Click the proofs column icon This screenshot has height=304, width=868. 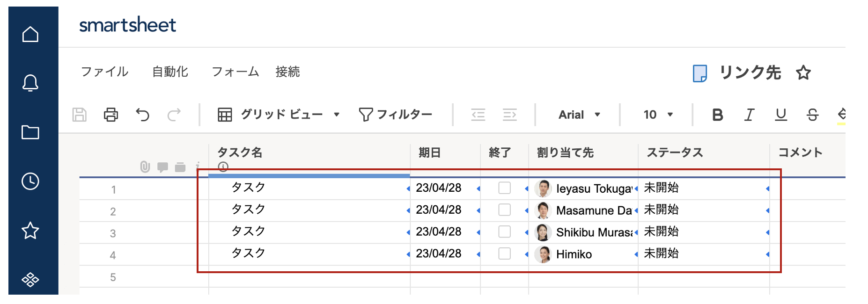tap(180, 167)
